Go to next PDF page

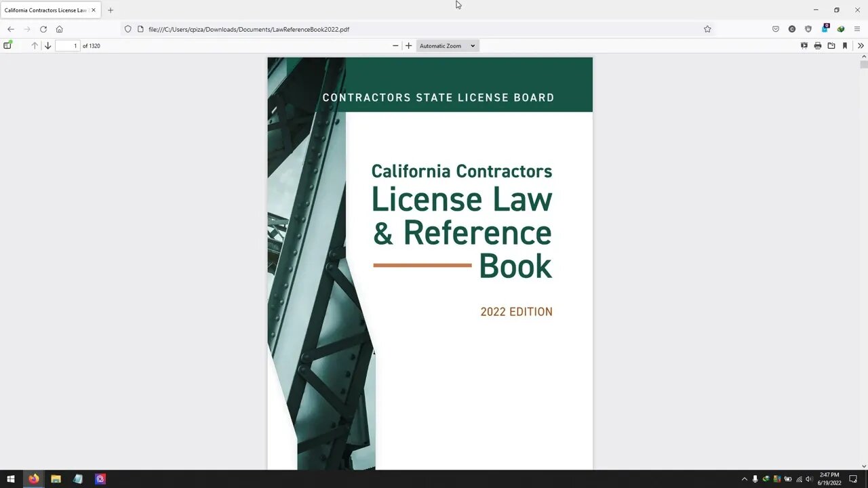[x=47, y=45]
